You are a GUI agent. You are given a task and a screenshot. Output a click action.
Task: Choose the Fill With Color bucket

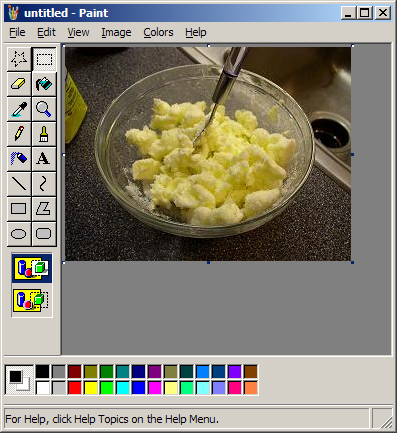[44, 84]
